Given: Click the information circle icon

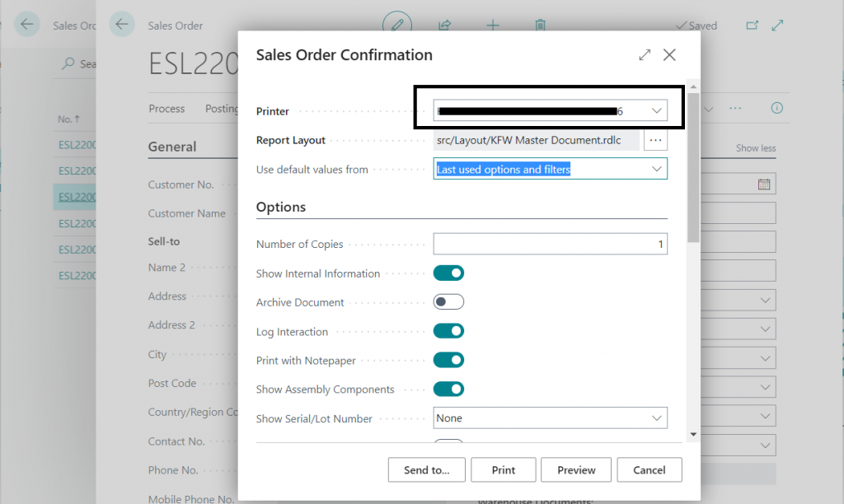Looking at the screenshot, I should (x=776, y=109).
